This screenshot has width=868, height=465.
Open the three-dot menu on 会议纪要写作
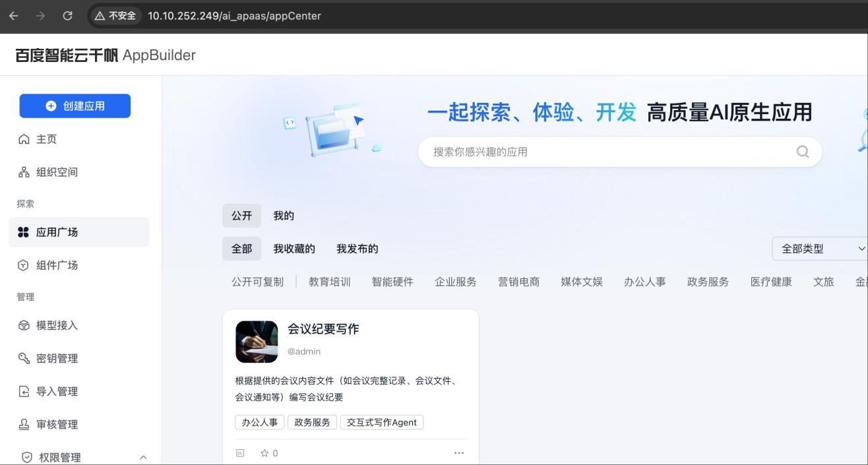(x=459, y=453)
